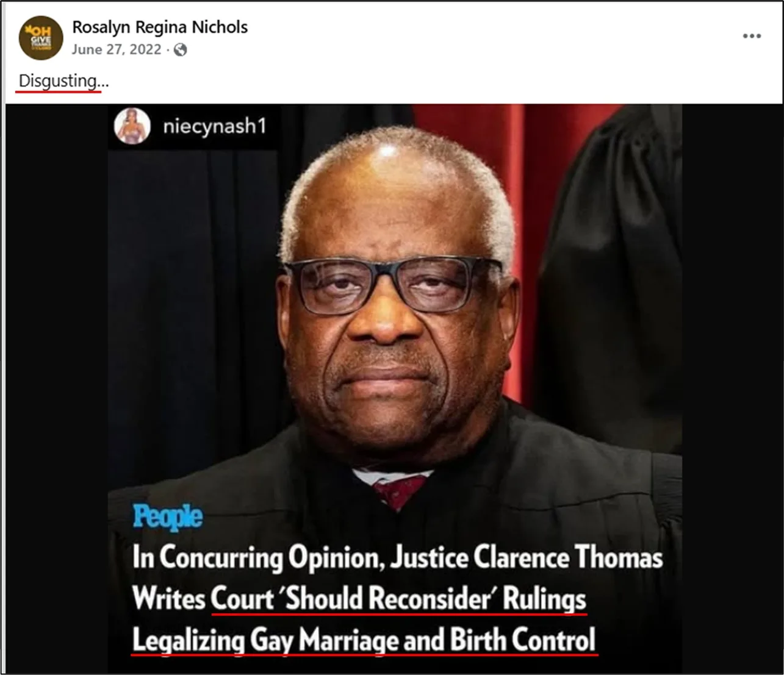This screenshot has width=784, height=675.
Task: Click the black robe at photo's right edge
Action: coord(616,274)
